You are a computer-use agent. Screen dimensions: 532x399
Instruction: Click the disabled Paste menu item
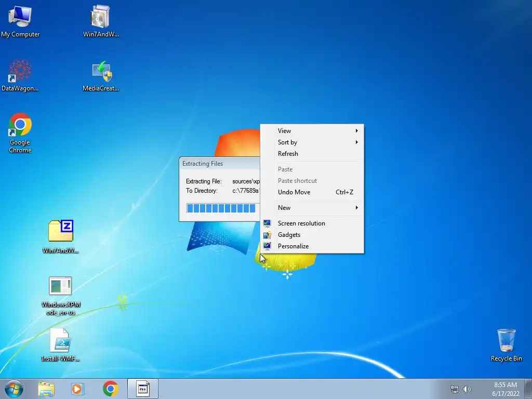tap(312, 169)
